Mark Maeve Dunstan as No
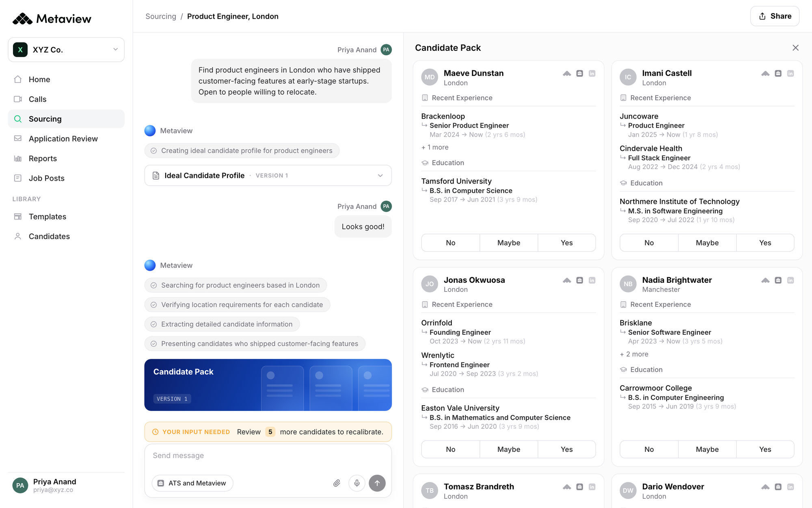Viewport: 812px width, 508px height. [x=451, y=243]
